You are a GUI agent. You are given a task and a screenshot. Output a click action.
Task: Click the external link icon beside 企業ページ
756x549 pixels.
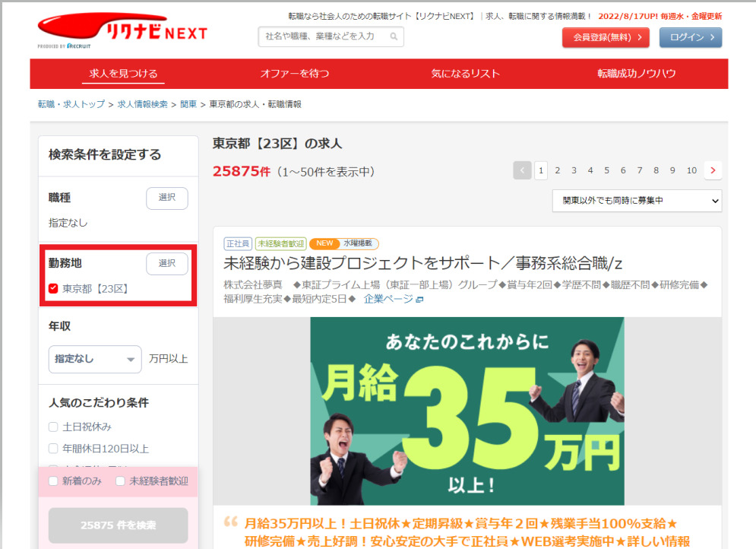tap(419, 300)
